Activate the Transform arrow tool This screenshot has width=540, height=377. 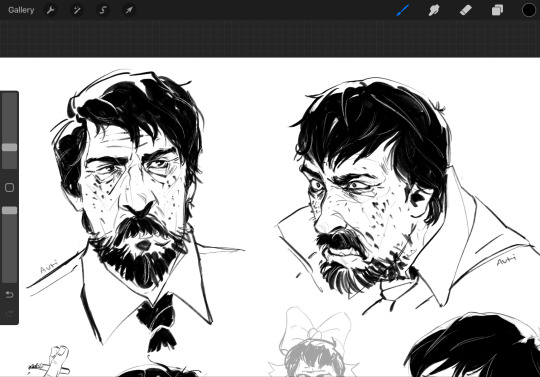click(129, 10)
